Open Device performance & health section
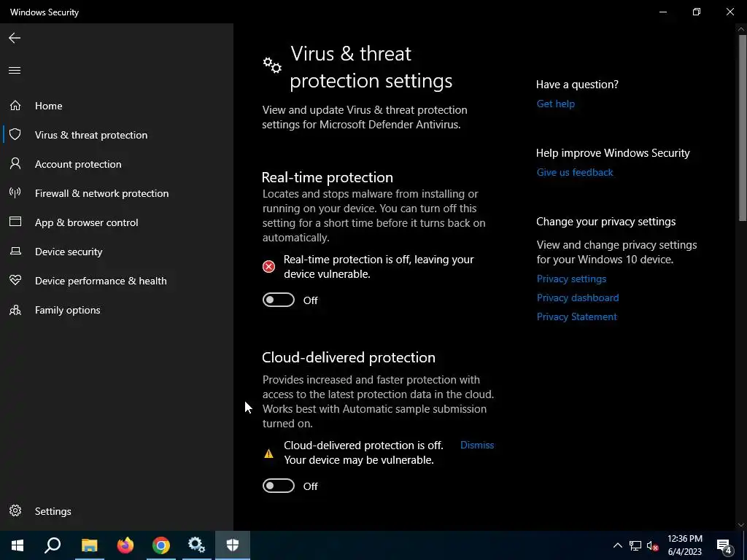 (x=101, y=281)
